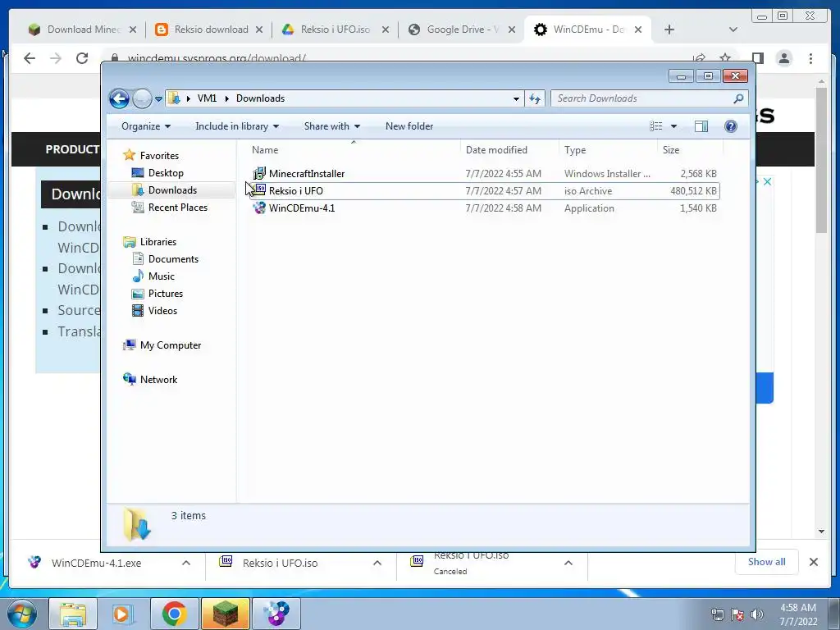840x630 pixels.
Task: Reload the page in Chrome
Action: point(82,58)
